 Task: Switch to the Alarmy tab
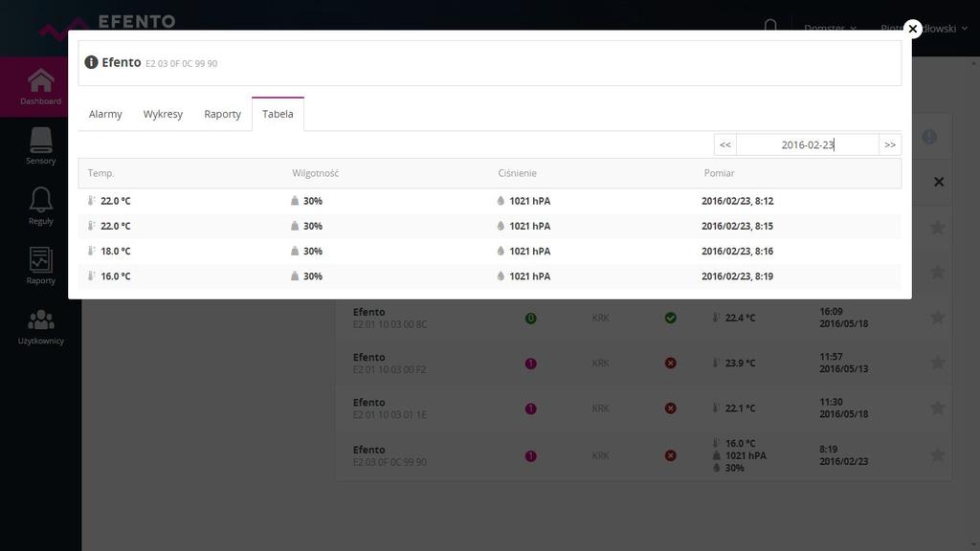[105, 115]
